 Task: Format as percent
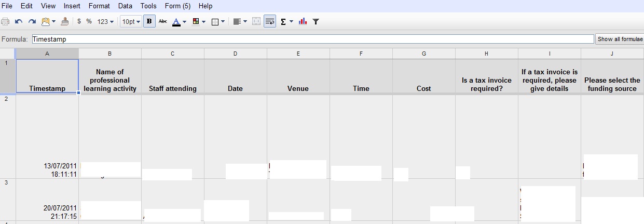(89, 21)
